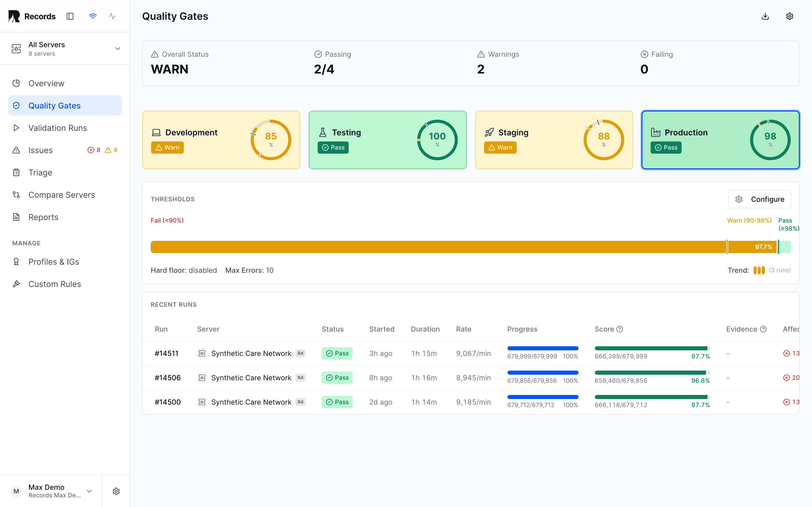812x507 pixels.
Task: Download the quality gates report
Action: [x=765, y=16]
